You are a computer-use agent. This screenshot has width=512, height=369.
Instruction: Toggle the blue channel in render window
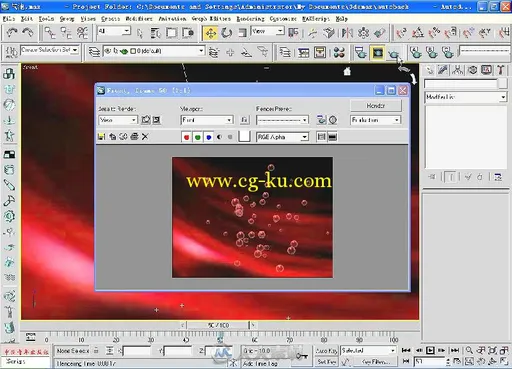click(209, 137)
